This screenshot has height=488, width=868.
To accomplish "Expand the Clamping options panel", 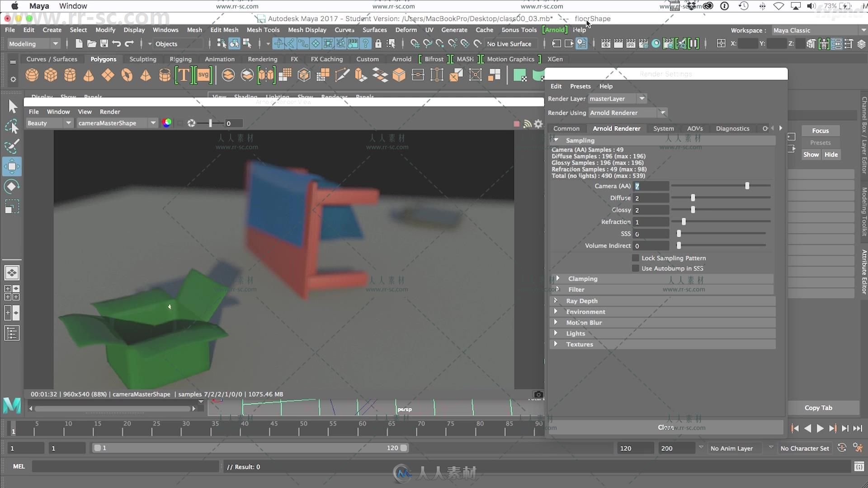I will coord(557,278).
